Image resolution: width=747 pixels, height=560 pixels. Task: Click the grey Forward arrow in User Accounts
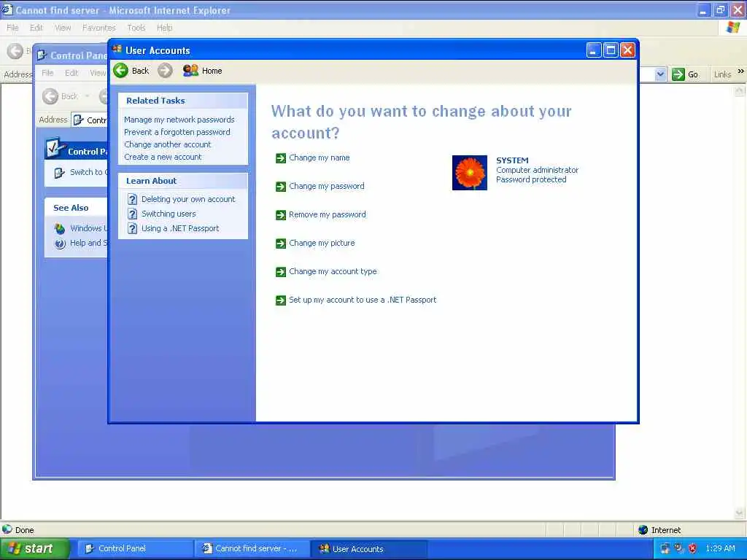[166, 71]
